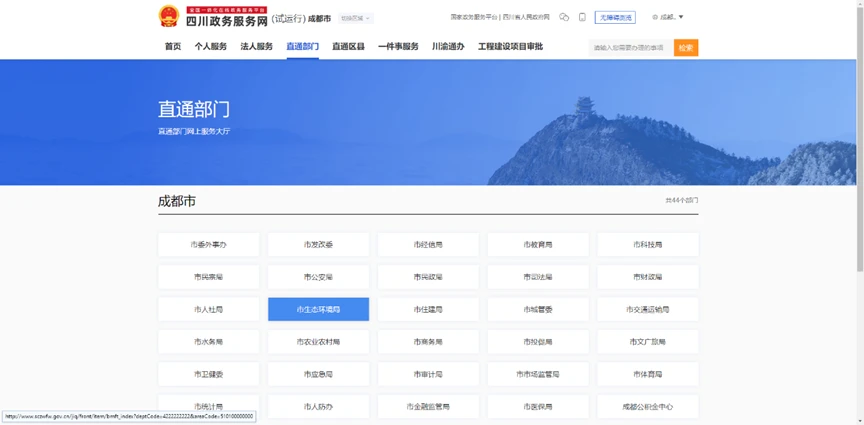Open the 成都公积金中心 department card
864x425 pixels.
648,407
